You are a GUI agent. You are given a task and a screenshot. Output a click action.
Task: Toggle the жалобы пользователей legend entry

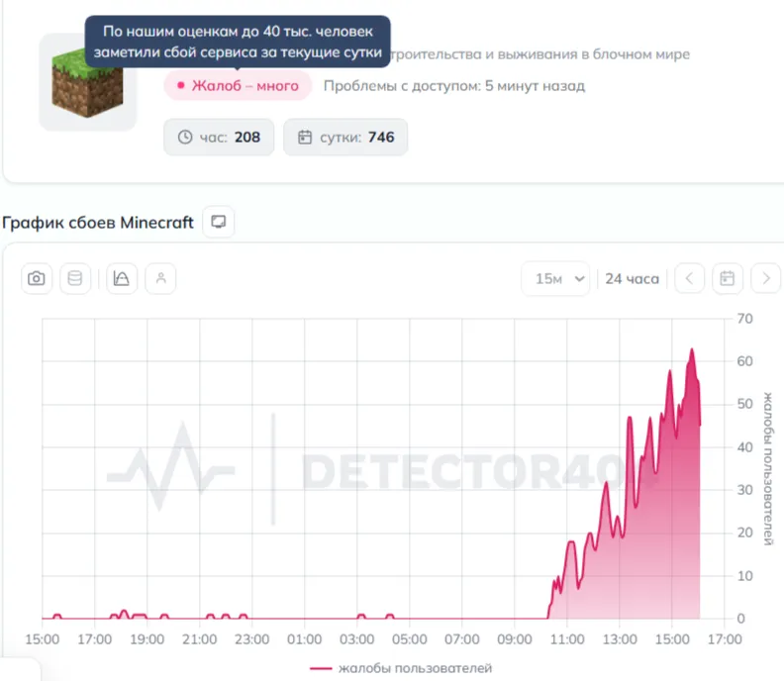[401, 668]
